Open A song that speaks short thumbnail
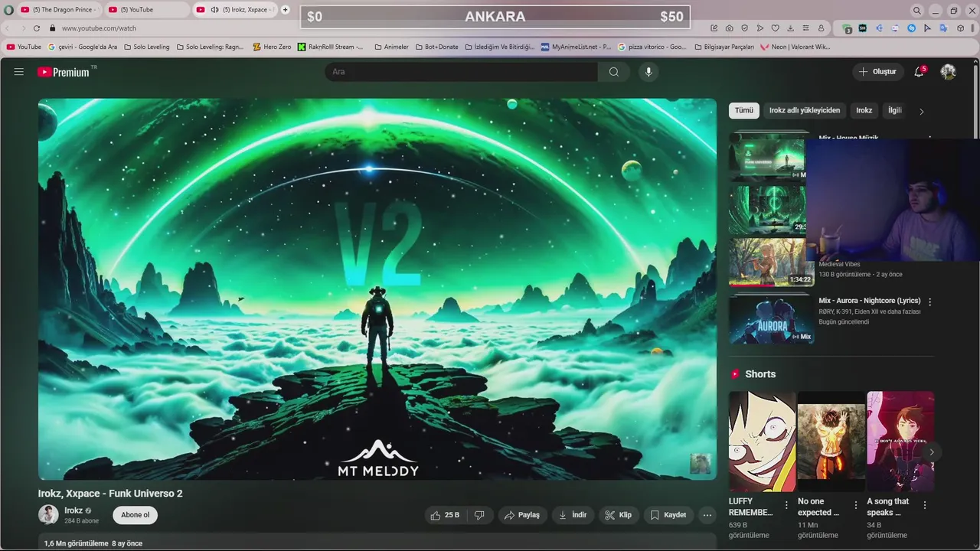980x551 pixels. pyautogui.click(x=900, y=442)
